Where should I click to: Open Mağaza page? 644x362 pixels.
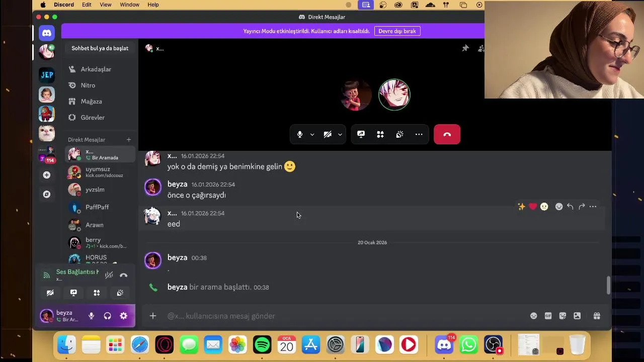(100, 102)
